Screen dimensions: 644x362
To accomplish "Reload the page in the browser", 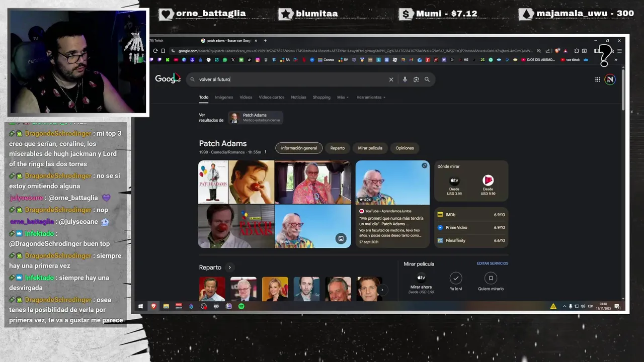I will coord(155,51).
